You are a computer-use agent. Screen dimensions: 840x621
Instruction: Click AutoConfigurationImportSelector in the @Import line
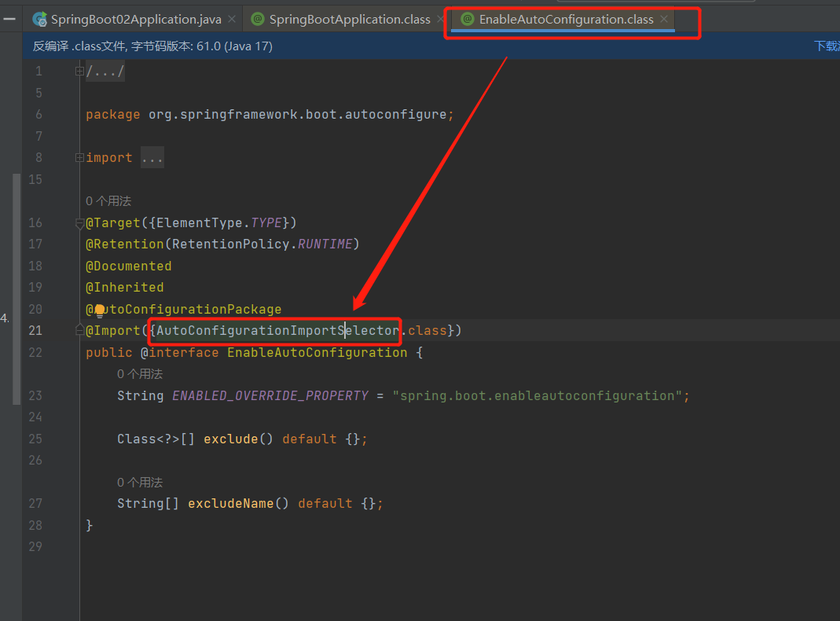click(x=275, y=331)
